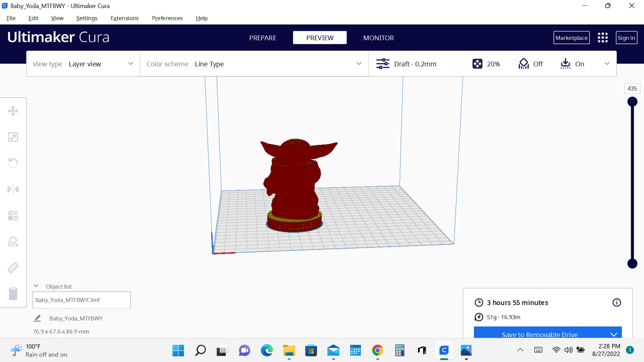Image resolution: width=644 pixels, height=362 pixels.
Task: Select the Move tool
Action: [x=13, y=111]
